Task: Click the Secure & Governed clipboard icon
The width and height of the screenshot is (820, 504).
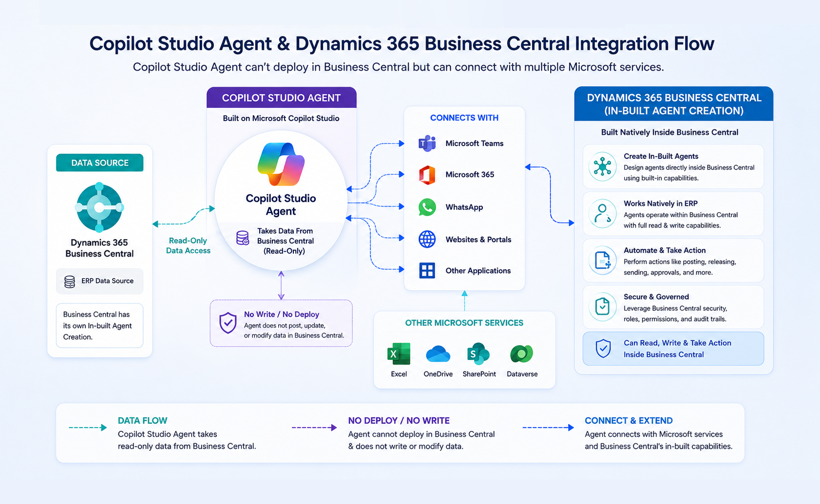Action: (603, 307)
